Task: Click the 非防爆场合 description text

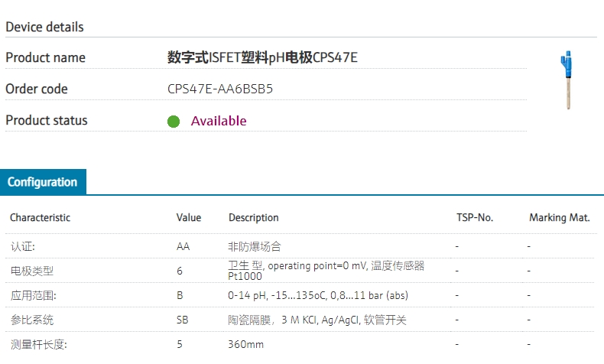Action: 255,247
